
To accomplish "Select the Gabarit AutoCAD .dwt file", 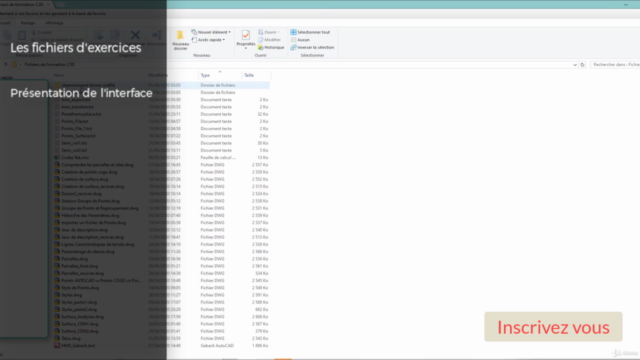I will [78, 346].
